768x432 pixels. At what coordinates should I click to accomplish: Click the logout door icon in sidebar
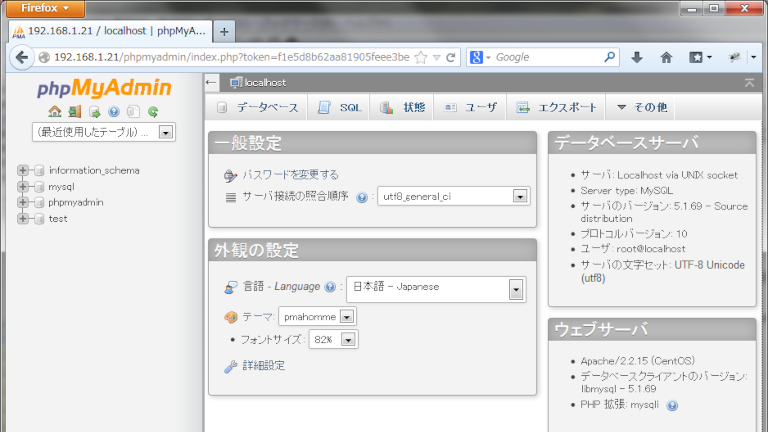(x=74, y=112)
